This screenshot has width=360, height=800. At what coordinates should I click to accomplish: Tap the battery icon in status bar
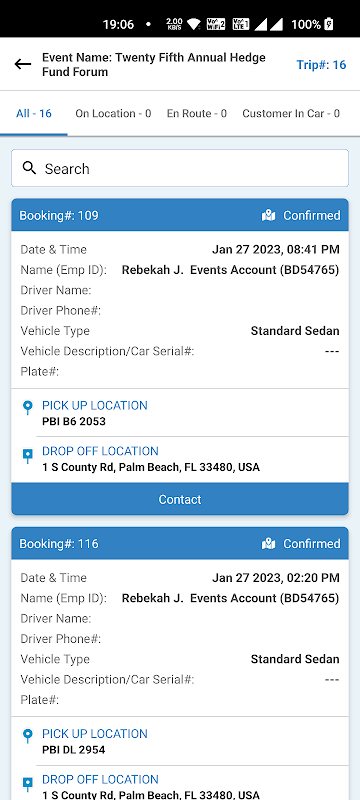(x=329, y=23)
